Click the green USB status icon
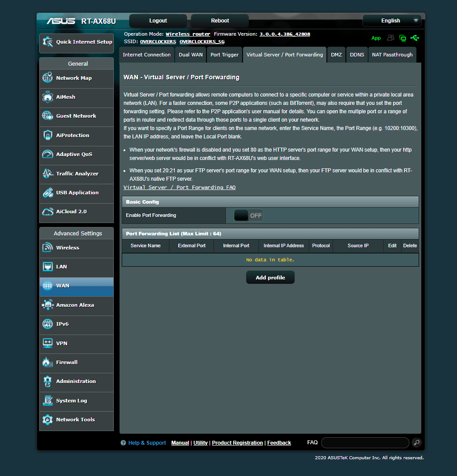 point(415,37)
